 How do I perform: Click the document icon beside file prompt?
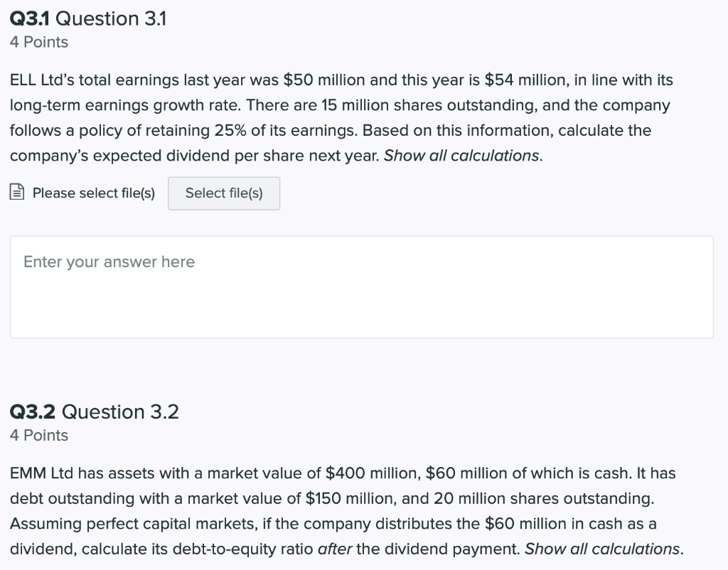pos(18,193)
